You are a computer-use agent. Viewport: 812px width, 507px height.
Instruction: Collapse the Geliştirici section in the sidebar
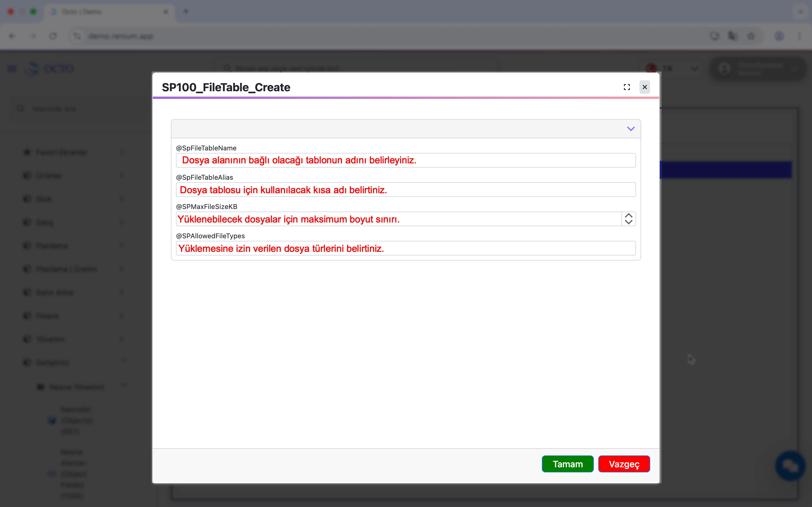point(125,360)
